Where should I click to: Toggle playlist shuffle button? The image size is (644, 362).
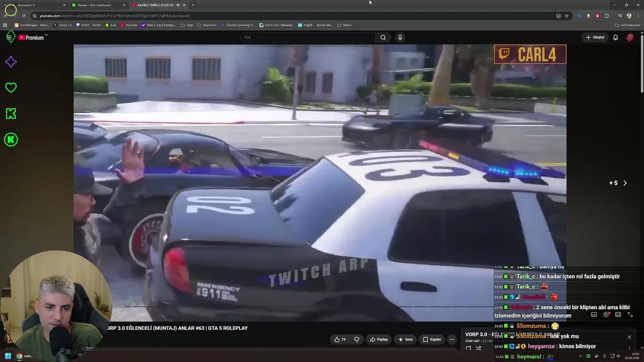[478, 348]
